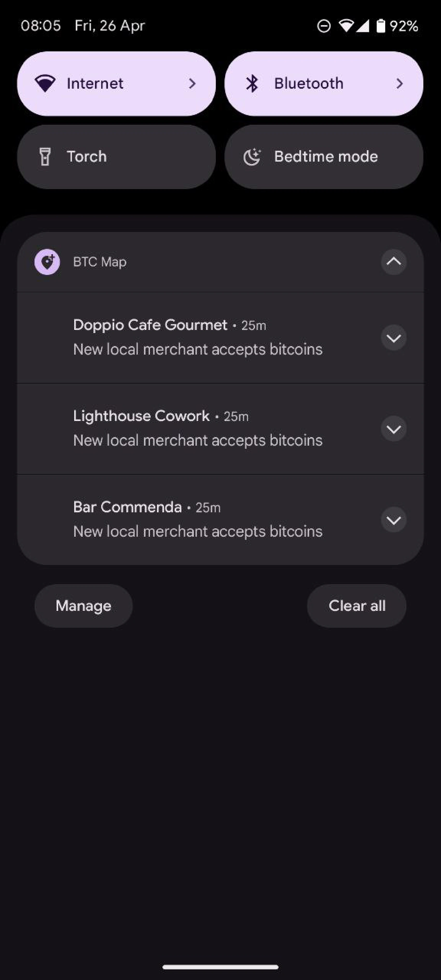Tap the Do Not Disturb status icon
The height and width of the screenshot is (980, 441).
point(324,26)
